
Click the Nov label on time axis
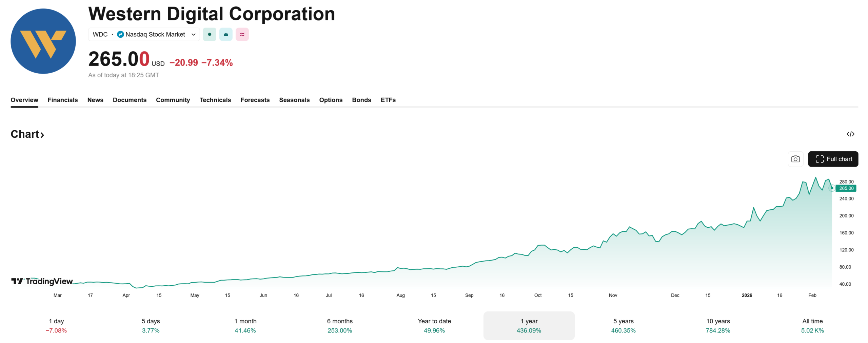613,295
